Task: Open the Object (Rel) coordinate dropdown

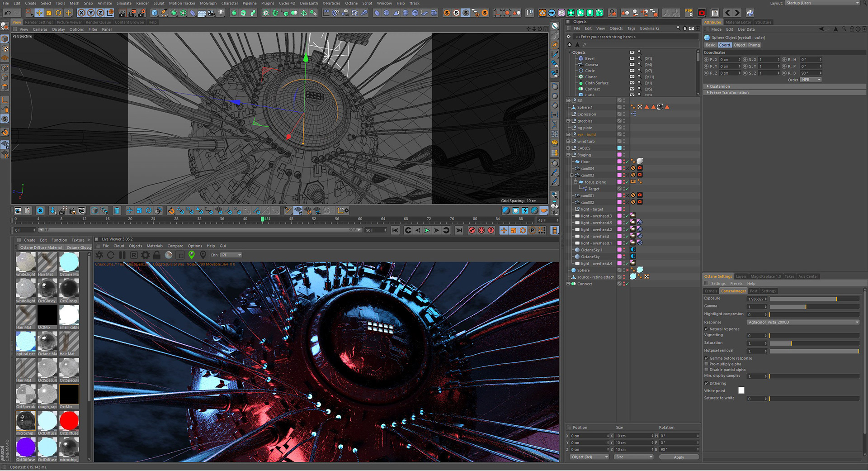Action: 589,457
